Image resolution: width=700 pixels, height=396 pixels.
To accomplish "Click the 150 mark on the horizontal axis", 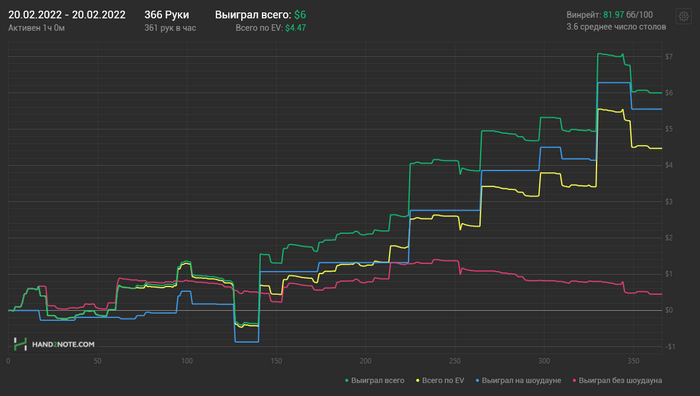I will coord(276,361).
